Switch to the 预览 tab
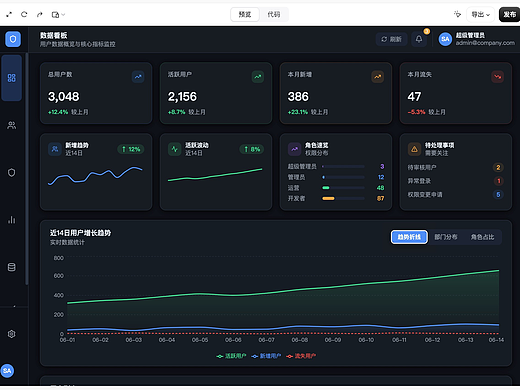 tap(245, 14)
